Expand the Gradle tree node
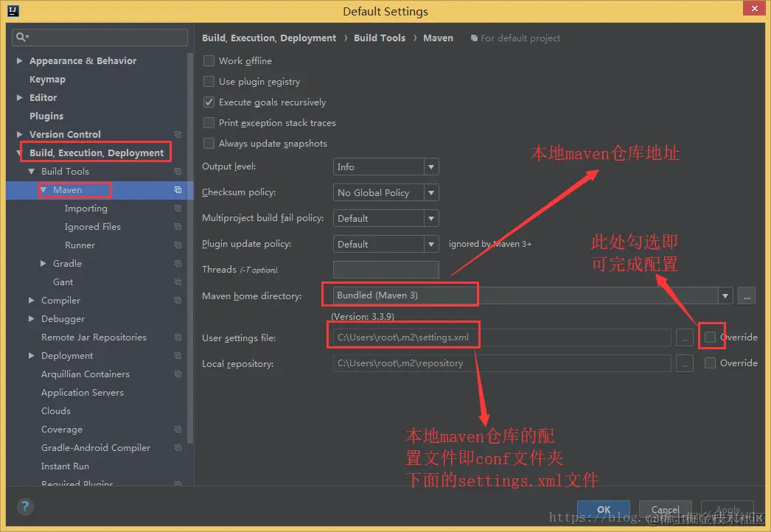This screenshot has width=771, height=532. pyautogui.click(x=43, y=264)
